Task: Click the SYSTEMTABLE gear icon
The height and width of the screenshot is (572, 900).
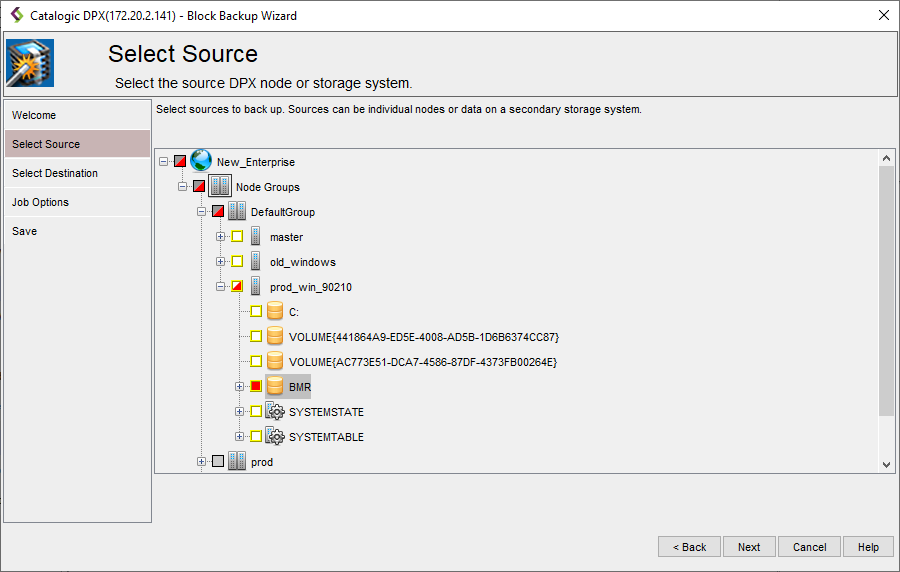Action: coord(275,437)
